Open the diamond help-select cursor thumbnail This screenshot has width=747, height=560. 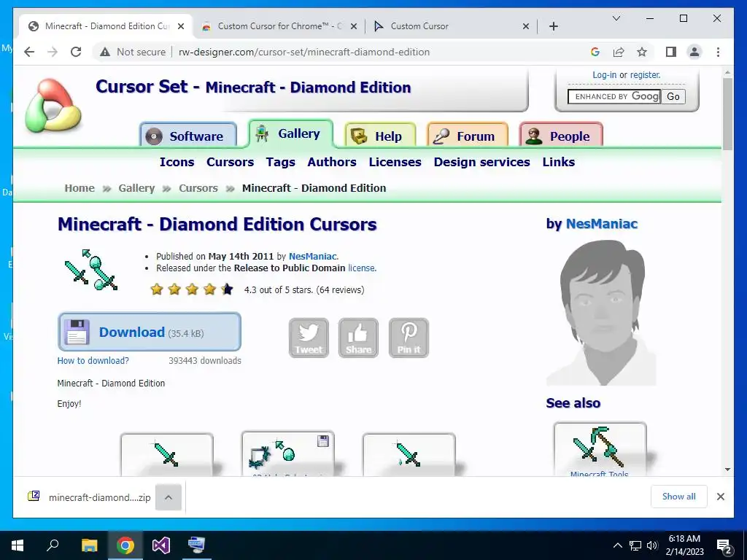287,454
